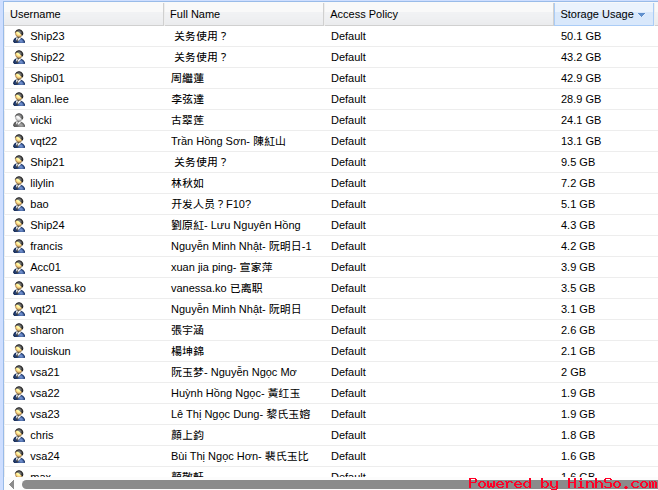
Task: Click the user icon for Ship24
Action: (x=19, y=225)
